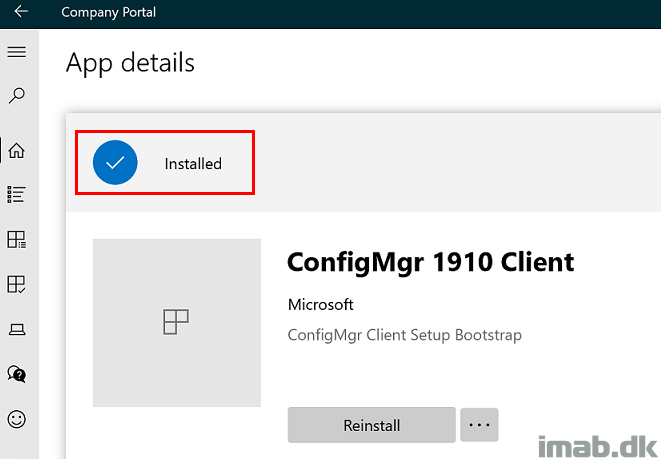Open more options ellipsis button

tap(479, 425)
